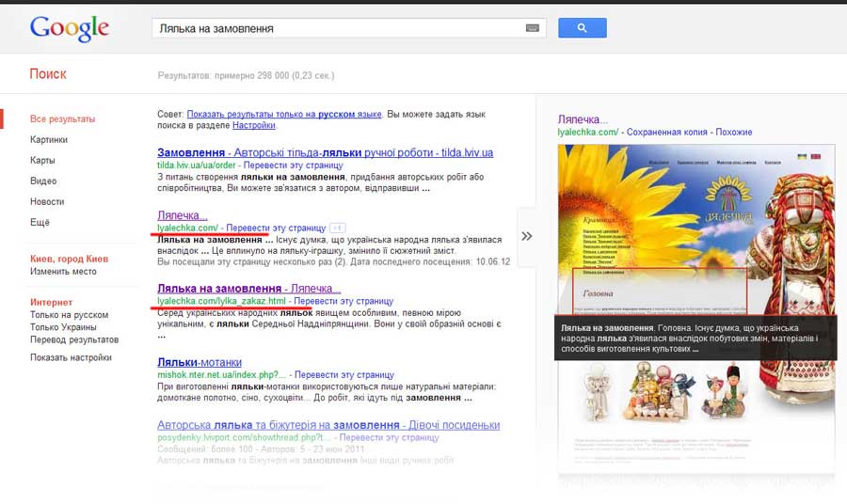Open Авторська лялька та біжутерія result

[328, 425]
